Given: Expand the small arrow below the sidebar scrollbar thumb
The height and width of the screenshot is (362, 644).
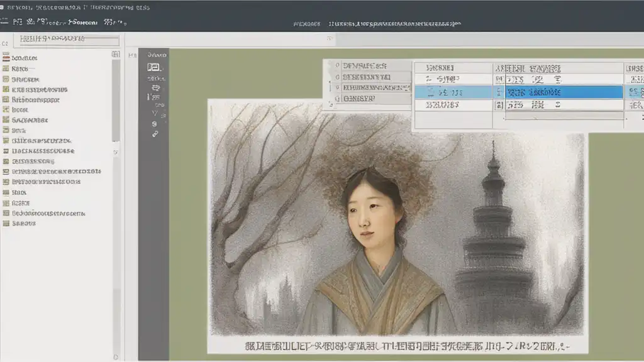Looking at the screenshot, I should pyautogui.click(x=116, y=152).
